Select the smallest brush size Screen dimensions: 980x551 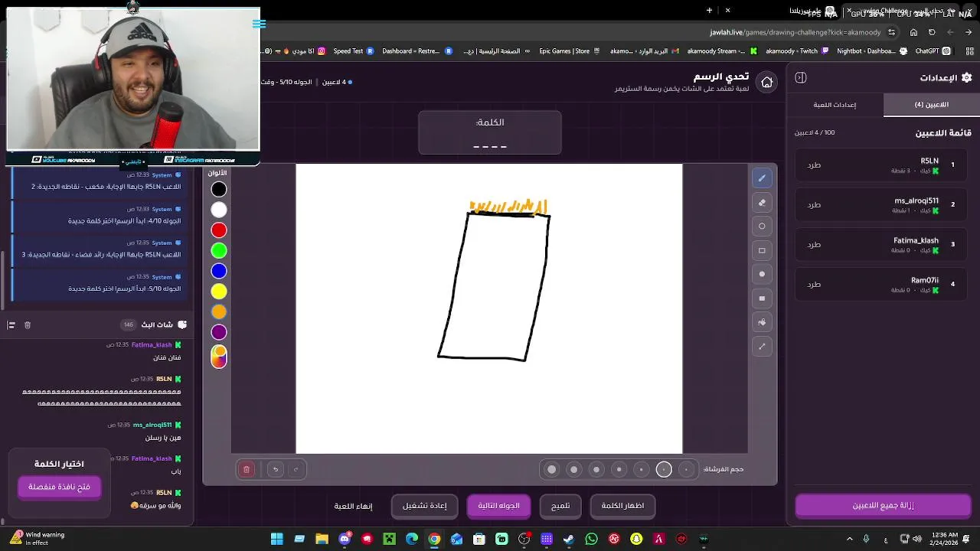pyautogui.click(x=687, y=469)
